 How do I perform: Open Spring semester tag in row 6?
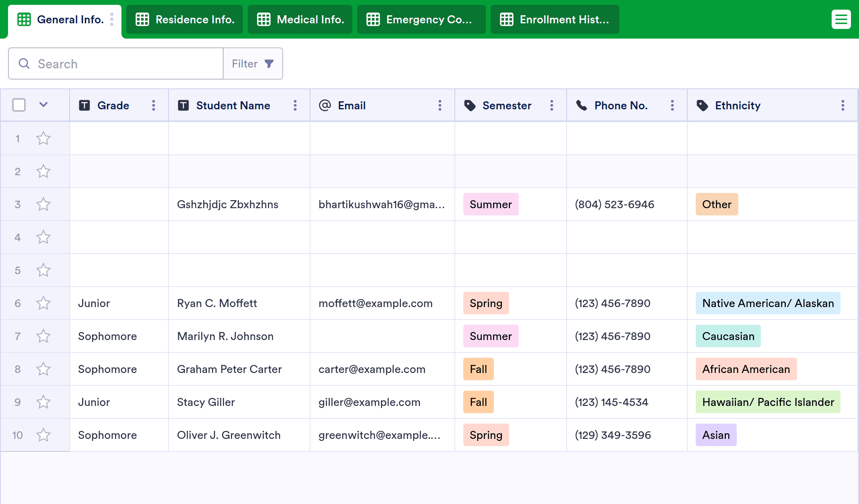point(486,303)
